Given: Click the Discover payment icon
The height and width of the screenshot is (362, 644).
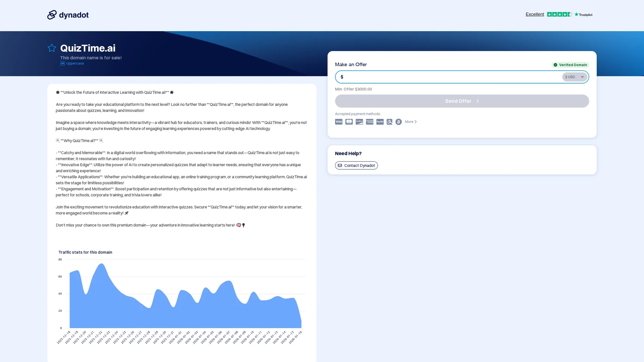Looking at the screenshot, I should point(359,122).
